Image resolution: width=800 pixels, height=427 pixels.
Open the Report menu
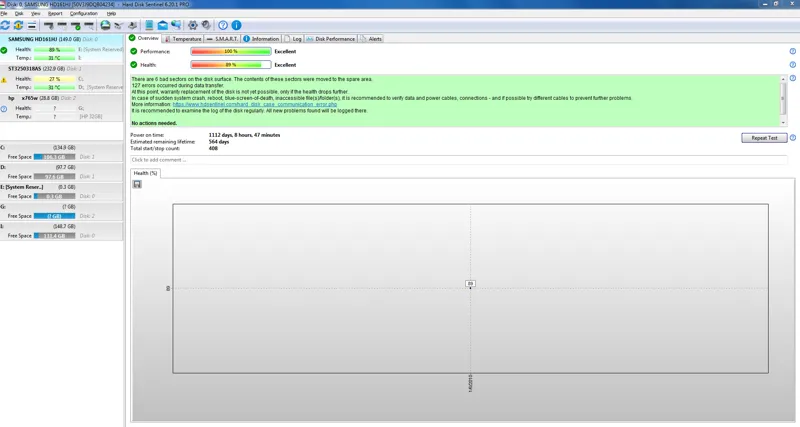(x=55, y=14)
